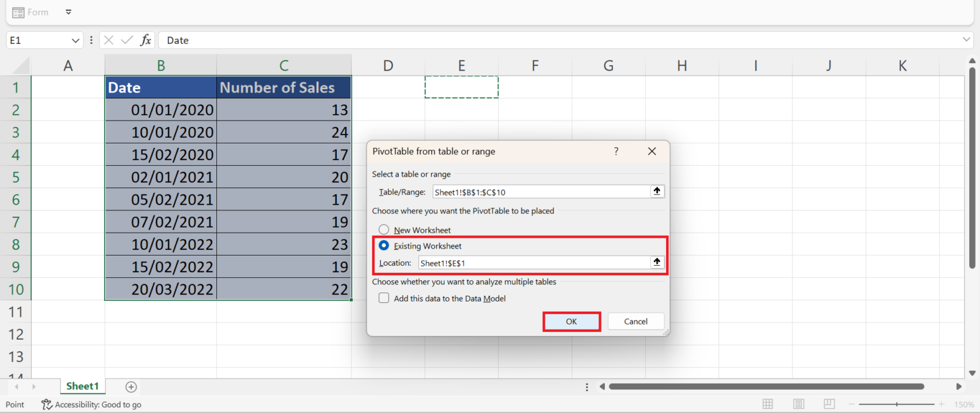Open the Form tool on Quick Access toolbar

[30, 11]
